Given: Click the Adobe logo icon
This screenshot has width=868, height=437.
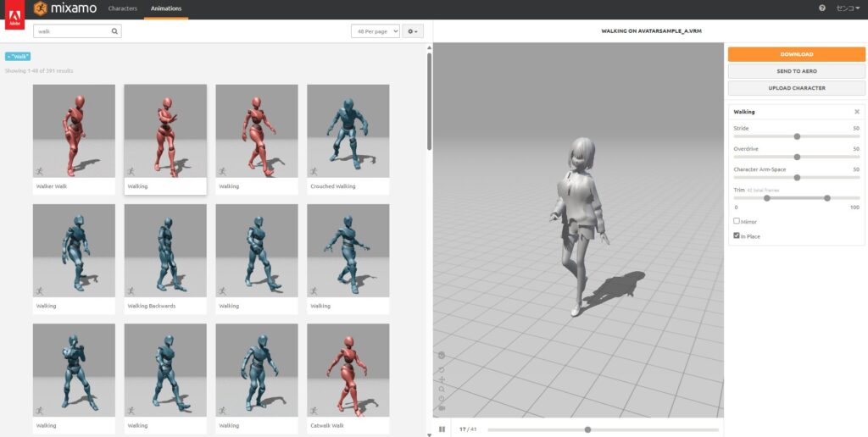Looking at the screenshot, I should [14, 15].
